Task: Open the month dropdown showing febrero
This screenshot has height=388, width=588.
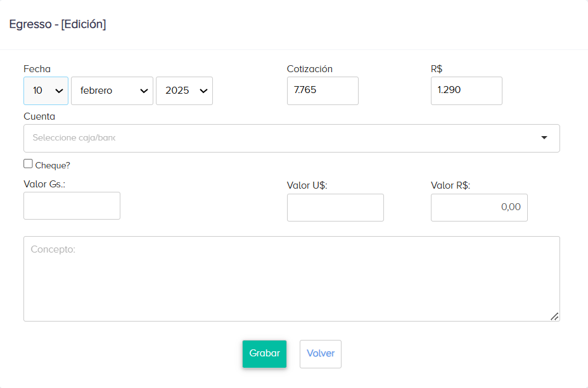Action: coord(112,91)
